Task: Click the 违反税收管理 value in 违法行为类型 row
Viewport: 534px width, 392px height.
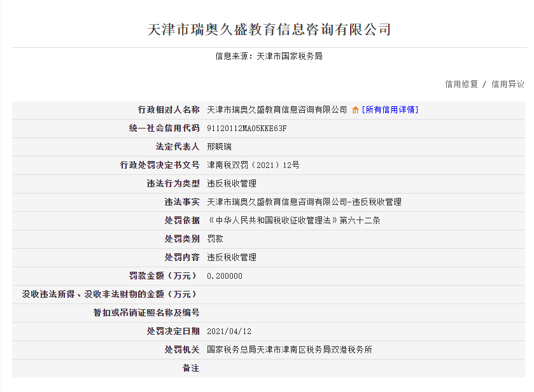Action: 232,183
